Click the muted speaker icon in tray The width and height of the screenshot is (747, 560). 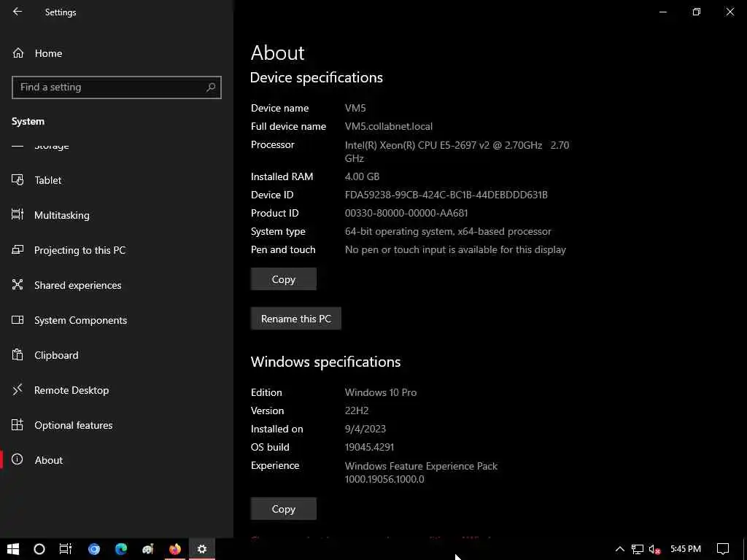click(x=655, y=549)
